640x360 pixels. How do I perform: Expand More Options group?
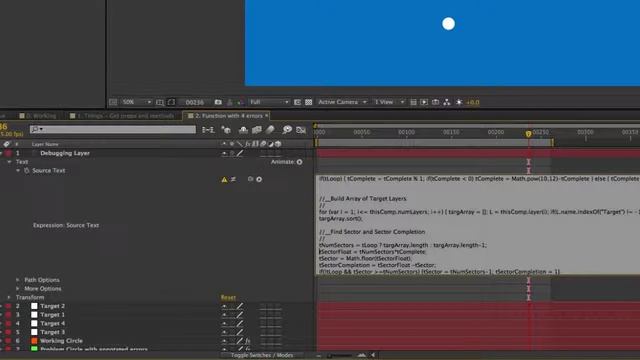[x=18, y=289]
